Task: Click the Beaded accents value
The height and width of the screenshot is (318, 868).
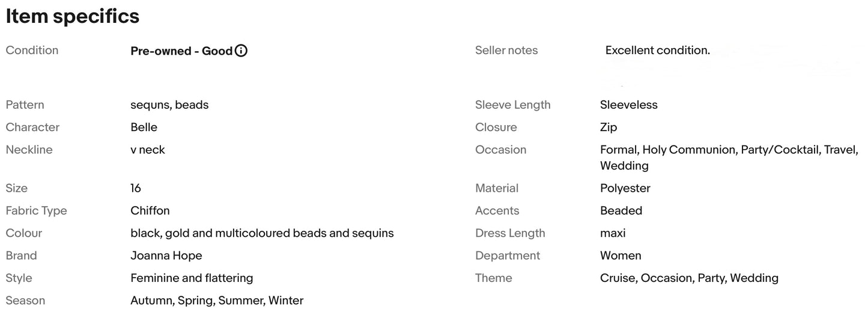Action: [621, 210]
